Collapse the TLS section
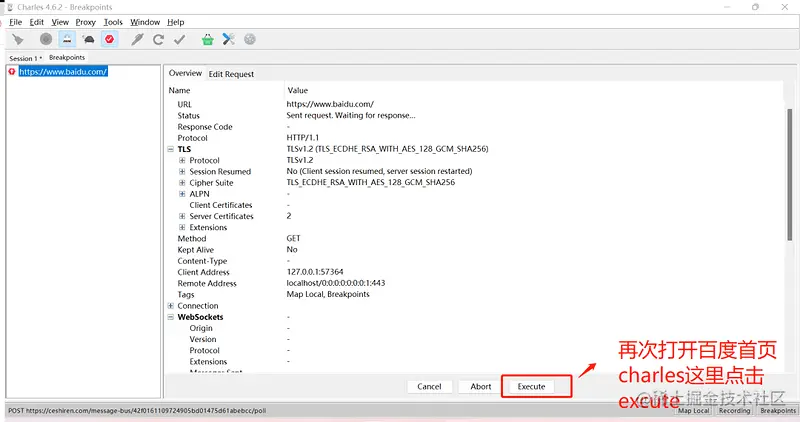The image size is (800, 422). 171,149
